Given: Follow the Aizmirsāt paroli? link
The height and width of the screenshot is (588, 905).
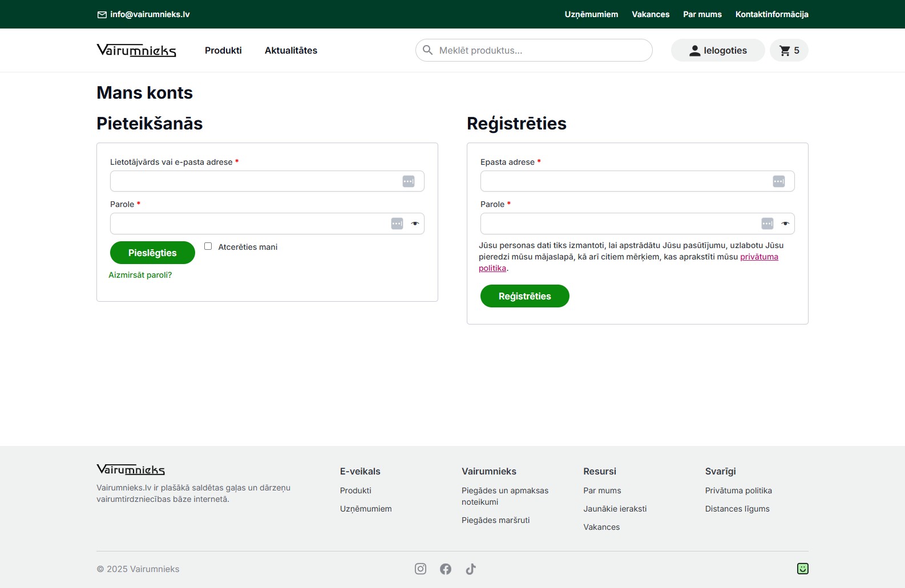Looking at the screenshot, I should [x=140, y=275].
